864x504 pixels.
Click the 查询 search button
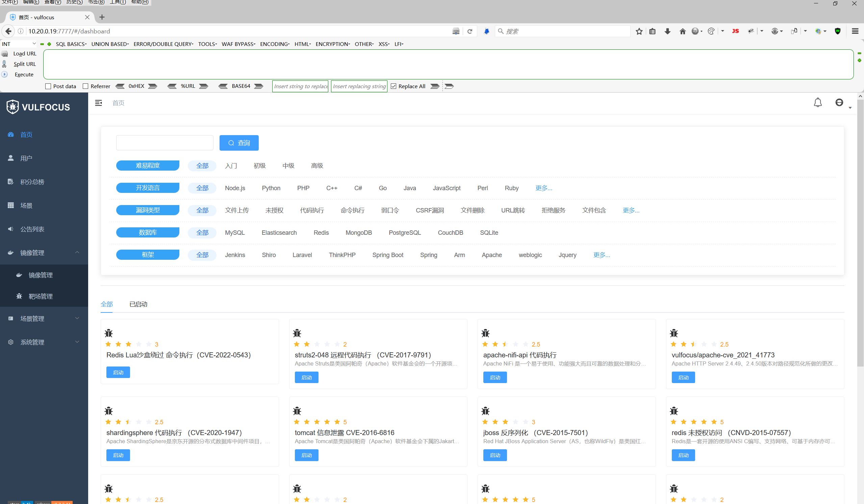coord(239,143)
